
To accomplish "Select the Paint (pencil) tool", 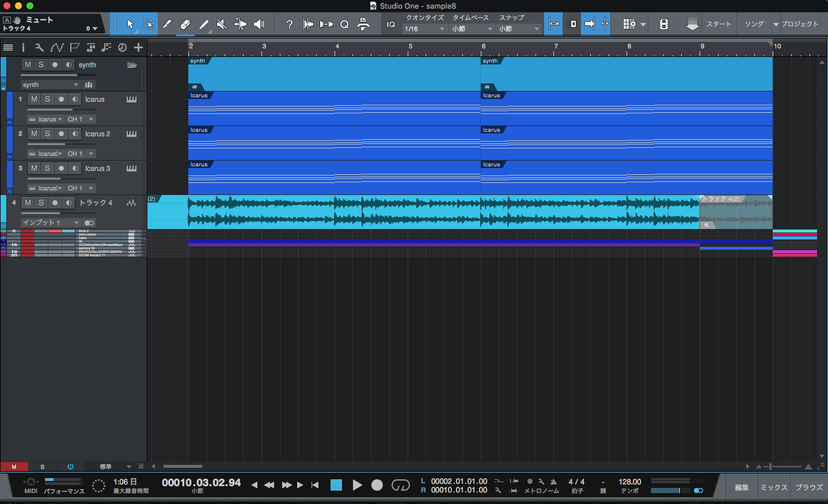I will (x=204, y=24).
